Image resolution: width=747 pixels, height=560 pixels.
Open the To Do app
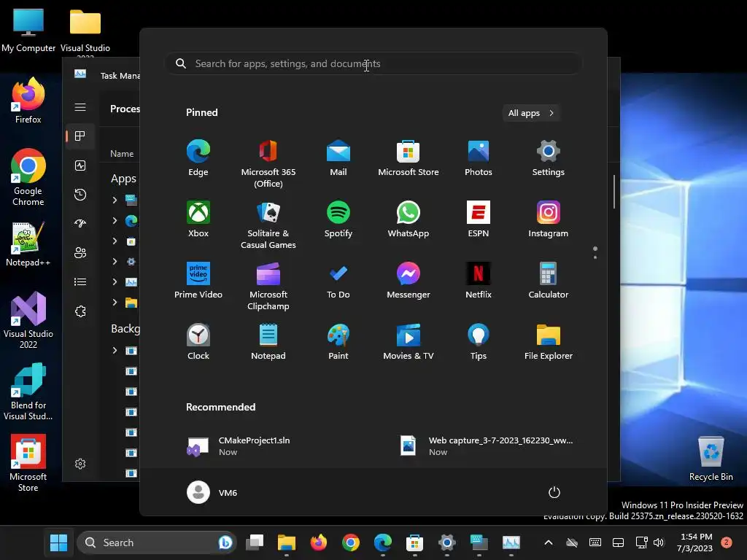tap(338, 281)
